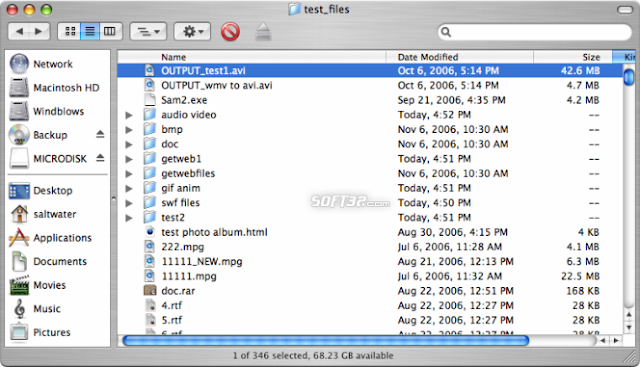Screen dimensions: 640x367
Task: Open Applications in the sidebar
Action: [x=51, y=238]
